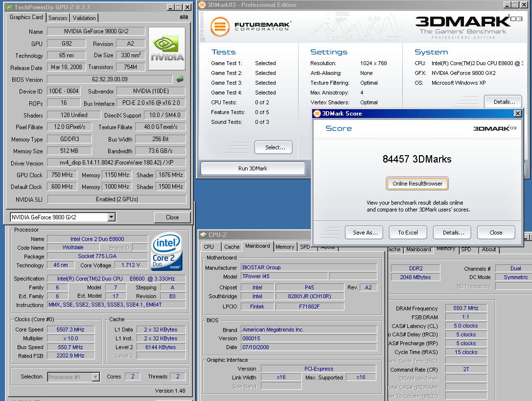Open the SPD tab in rear CPU-Z window

pos(466,249)
